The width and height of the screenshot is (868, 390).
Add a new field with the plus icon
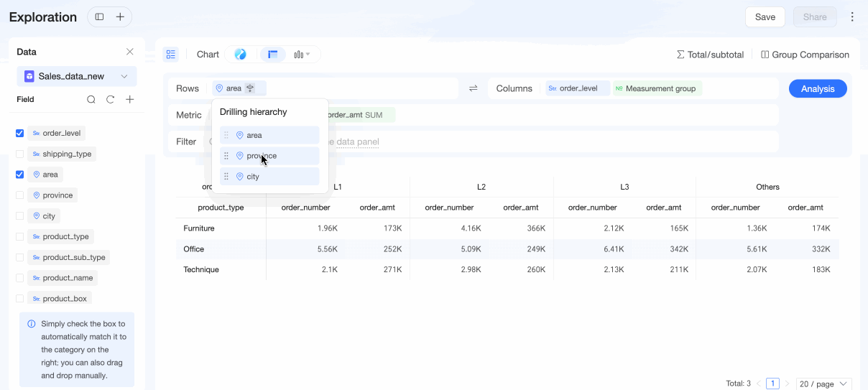[130, 100]
